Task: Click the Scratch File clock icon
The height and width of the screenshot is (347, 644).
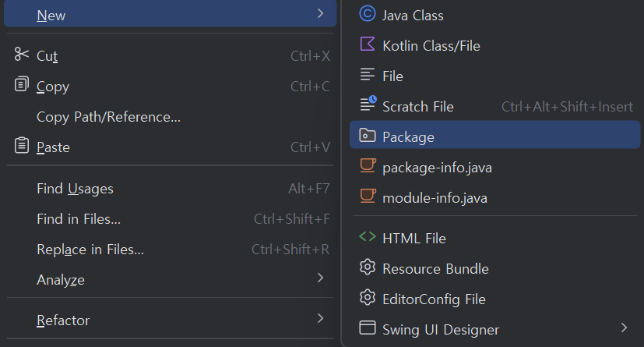Action: 368,103
